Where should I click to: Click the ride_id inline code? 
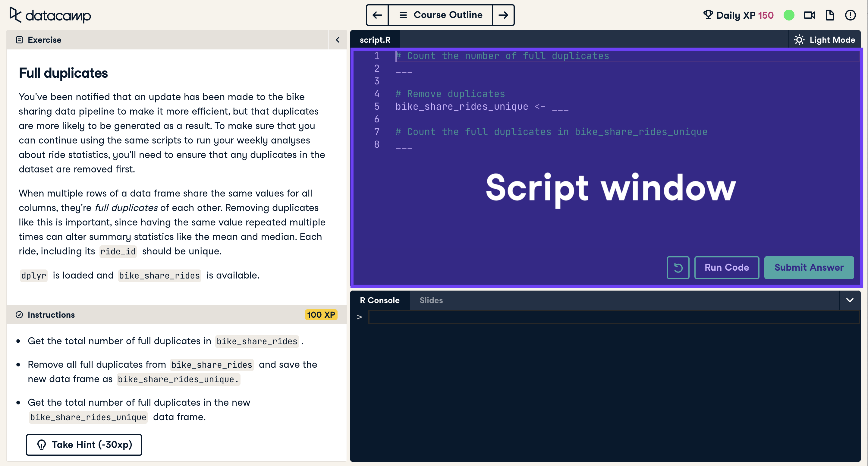(x=118, y=251)
